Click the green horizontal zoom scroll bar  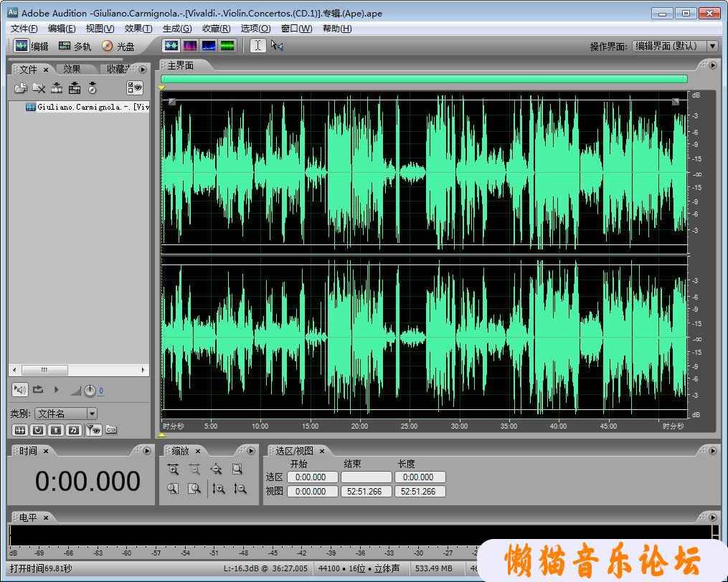pos(424,79)
